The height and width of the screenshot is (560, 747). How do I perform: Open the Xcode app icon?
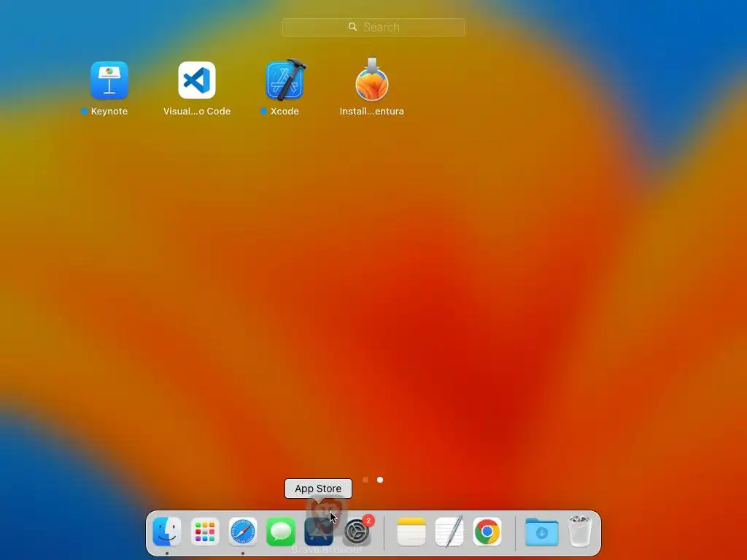pos(285,80)
